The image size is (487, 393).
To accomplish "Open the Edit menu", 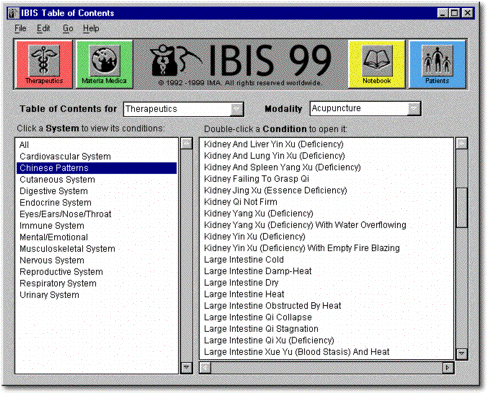I will click(x=43, y=28).
